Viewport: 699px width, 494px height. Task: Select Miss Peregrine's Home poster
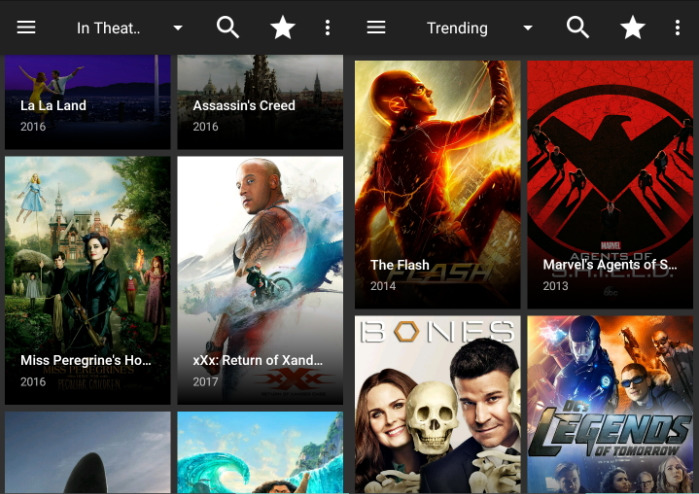tap(87, 280)
